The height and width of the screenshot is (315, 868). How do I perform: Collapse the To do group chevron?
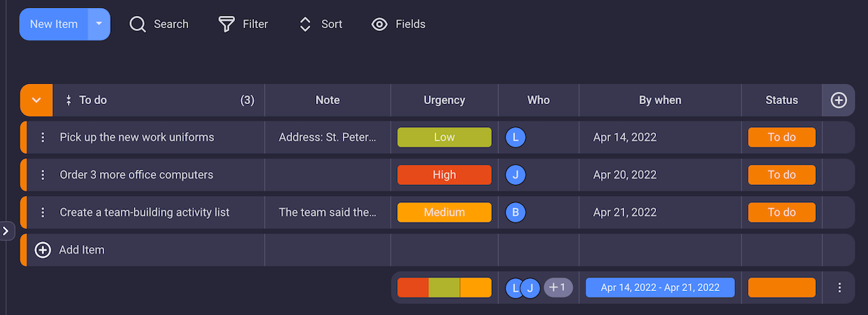tap(36, 100)
